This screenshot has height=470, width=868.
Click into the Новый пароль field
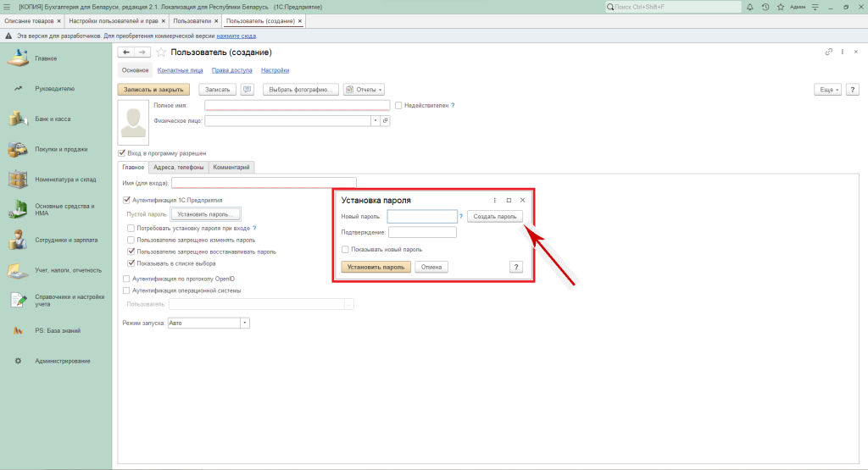click(421, 217)
